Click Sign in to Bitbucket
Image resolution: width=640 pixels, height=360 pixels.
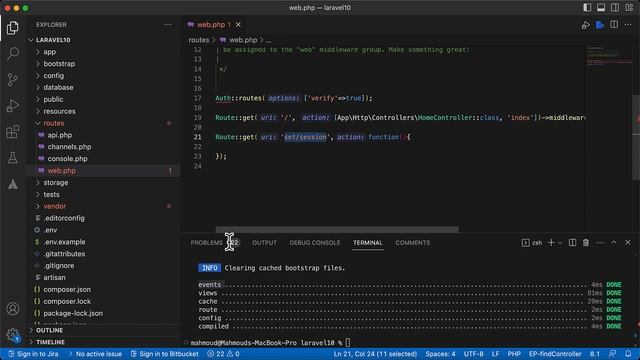click(164, 354)
